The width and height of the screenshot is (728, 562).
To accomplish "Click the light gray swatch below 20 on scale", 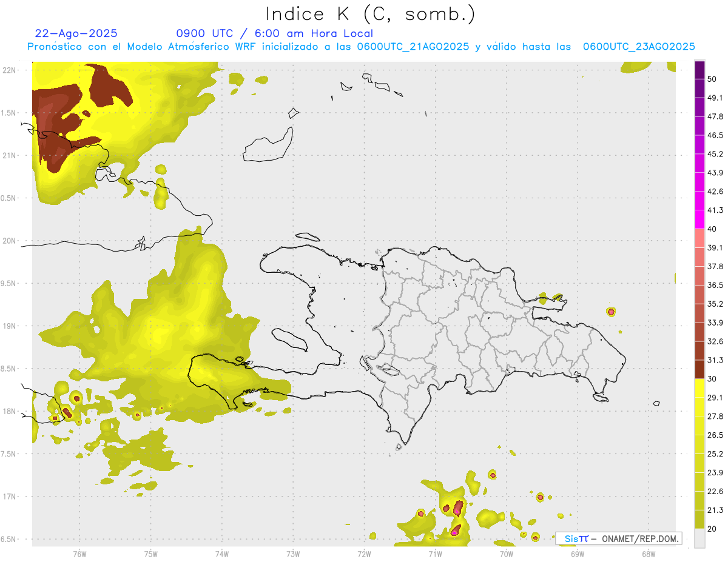I will point(699,538).
